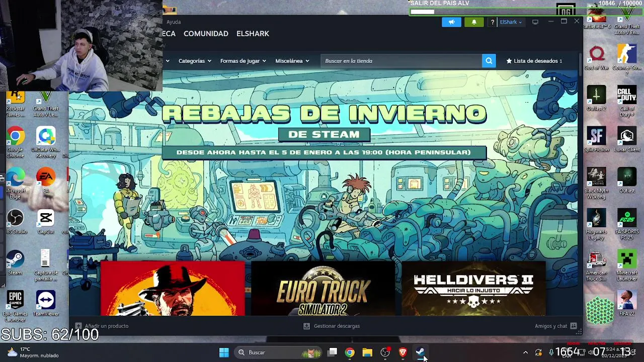Expand the Categorías dropdown
644x362 pixels.
195,61
